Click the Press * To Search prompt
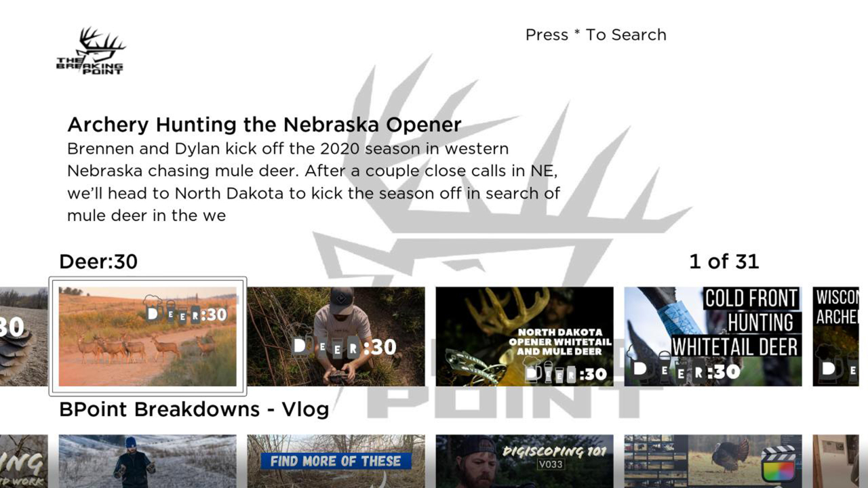The image size is (868, 488). [596, 35]
